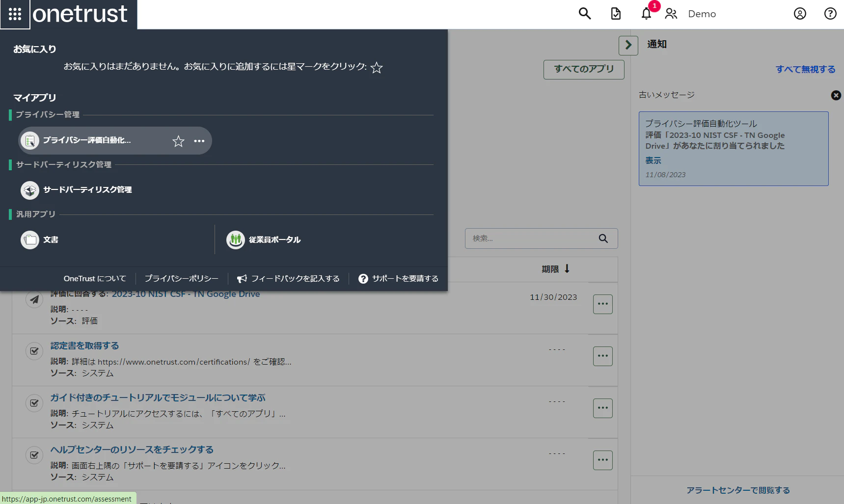This screenshot has width=844, height=504.
Task: Click フィードバックを記入する
Action: tap(288, 279)
